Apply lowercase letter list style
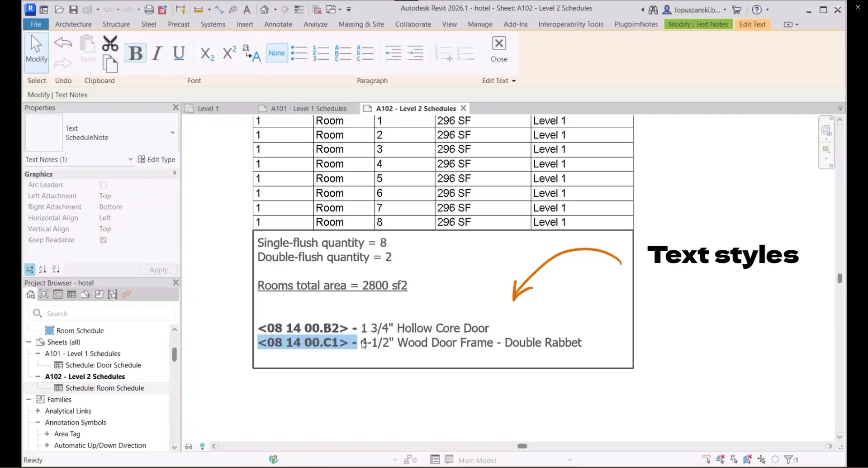Viewport: 868px width, 468px height. click(365, 53)
